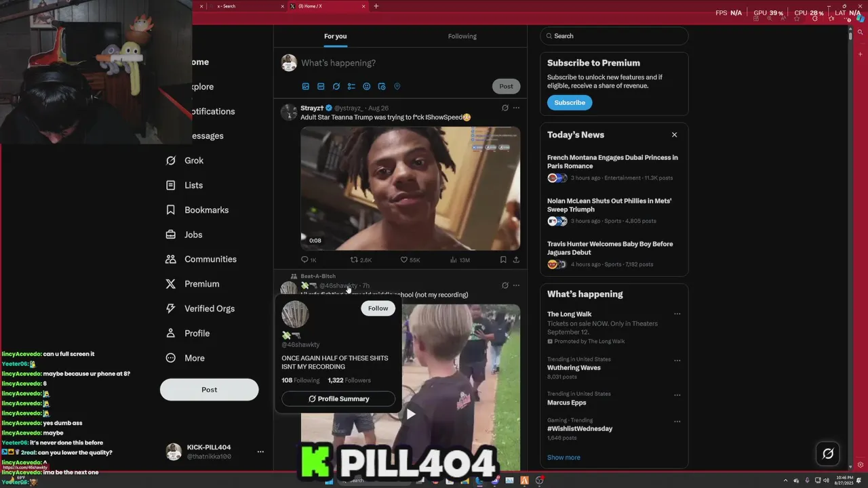Open more options on the Strayz post

coord(517,108)
